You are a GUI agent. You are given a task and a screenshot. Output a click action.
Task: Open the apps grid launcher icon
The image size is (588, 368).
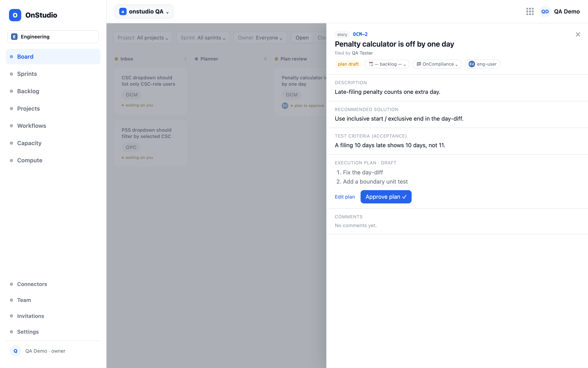pos(530,11)
